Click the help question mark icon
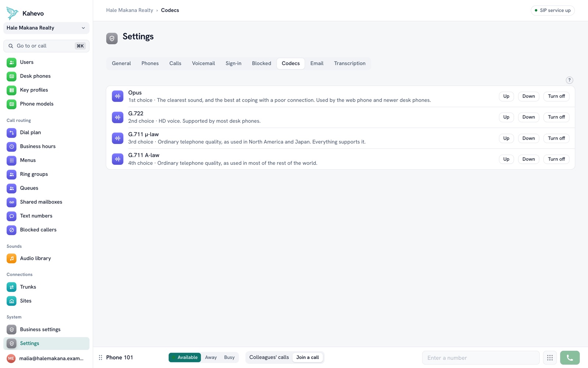The image size is (588, 368). [569, 80]
